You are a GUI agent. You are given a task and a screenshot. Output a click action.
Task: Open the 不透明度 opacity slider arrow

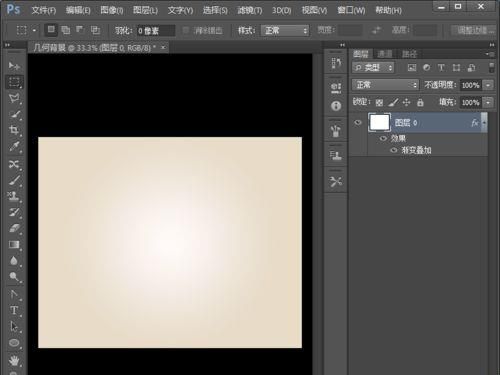(x=488, y=85)
